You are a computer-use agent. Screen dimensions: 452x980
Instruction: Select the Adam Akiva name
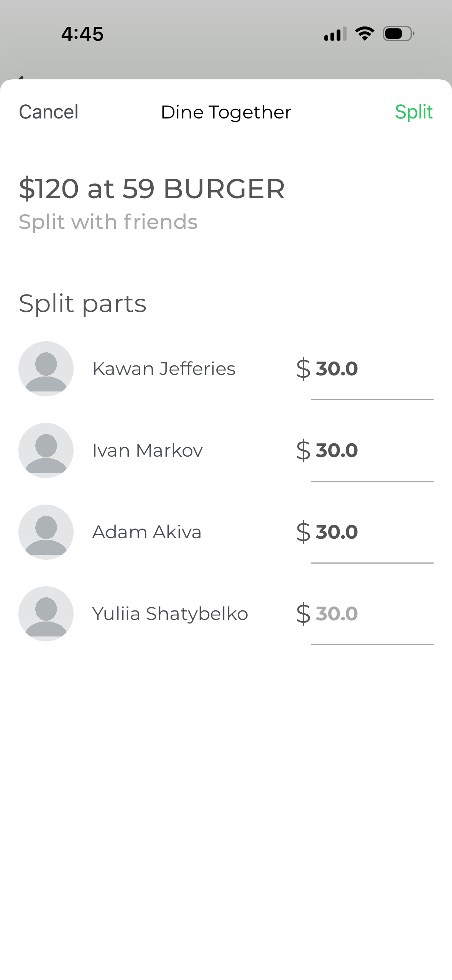click(147, 532)
